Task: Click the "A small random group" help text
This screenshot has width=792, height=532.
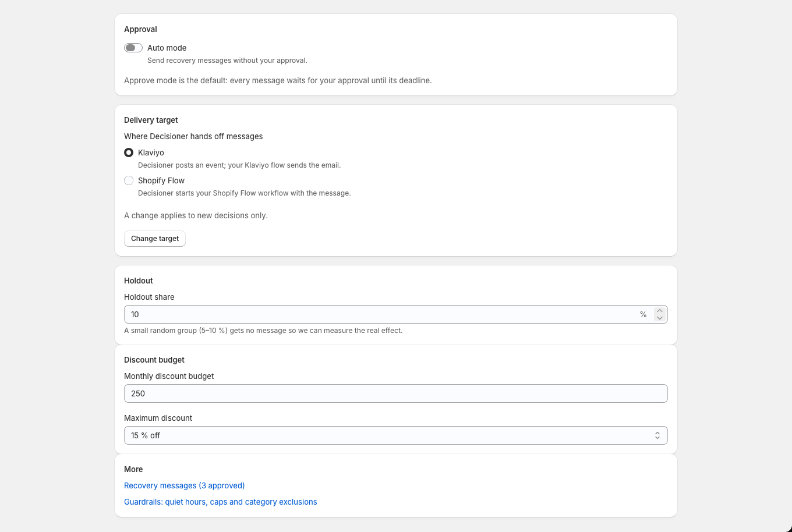Action: (263, 331)
